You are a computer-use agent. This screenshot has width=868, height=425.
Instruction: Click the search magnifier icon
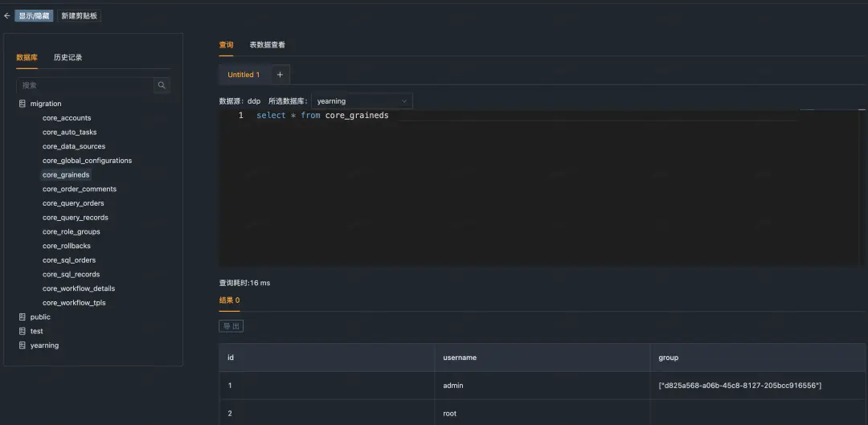click(162, 85)
